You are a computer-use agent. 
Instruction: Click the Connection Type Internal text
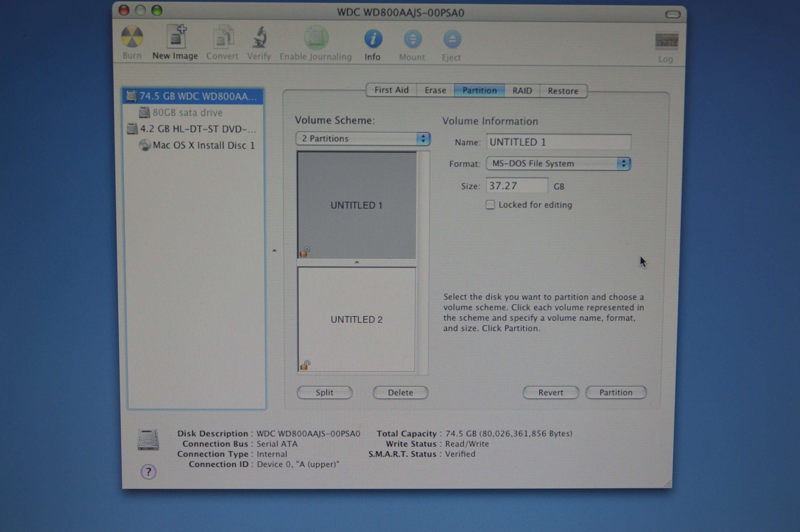click(x=272, y=454)
